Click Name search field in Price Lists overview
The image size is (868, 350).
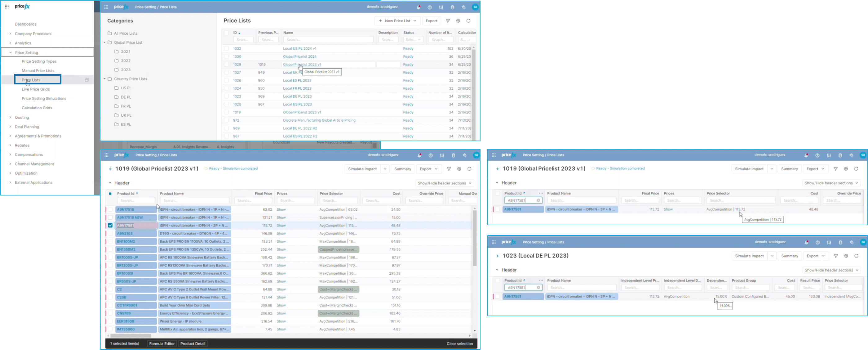pos(329,40)
